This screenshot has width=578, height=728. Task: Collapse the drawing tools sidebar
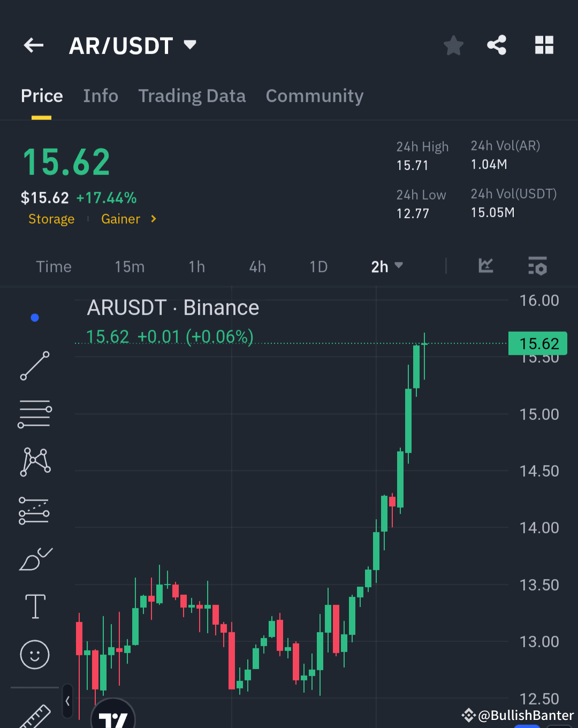[x=67, y=701]
